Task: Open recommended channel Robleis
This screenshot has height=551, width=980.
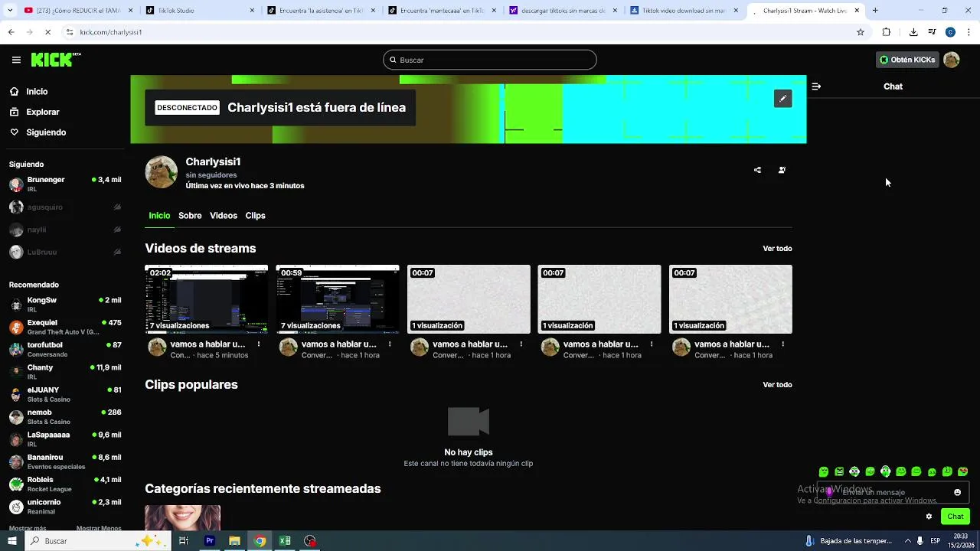Action: point(65,484)
